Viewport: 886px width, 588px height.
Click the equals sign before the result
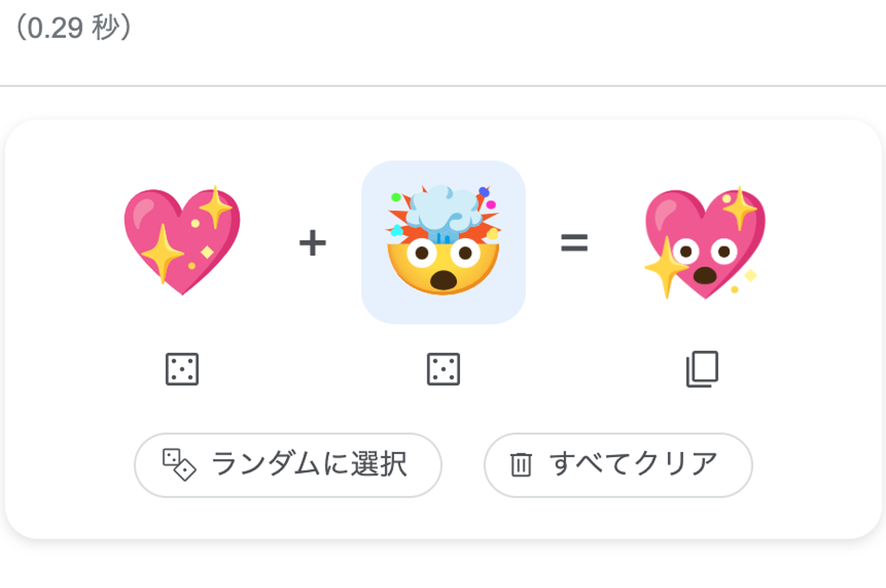pos(574,243)
